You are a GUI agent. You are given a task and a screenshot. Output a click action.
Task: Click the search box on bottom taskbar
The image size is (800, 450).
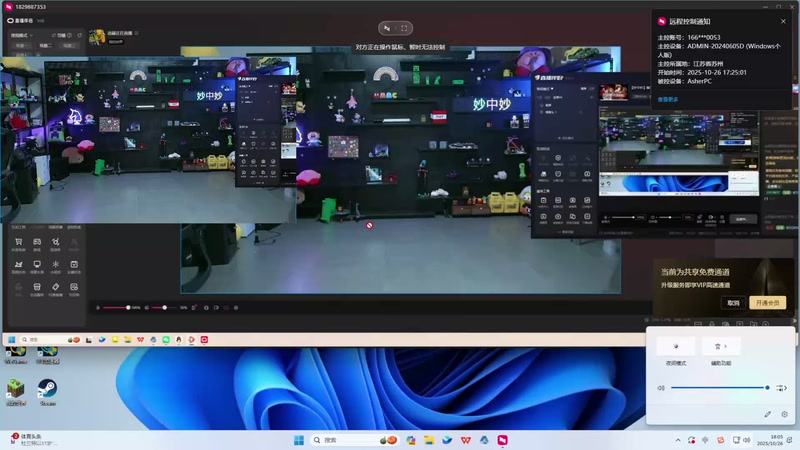pyautogui.click(x=355, y=440)
